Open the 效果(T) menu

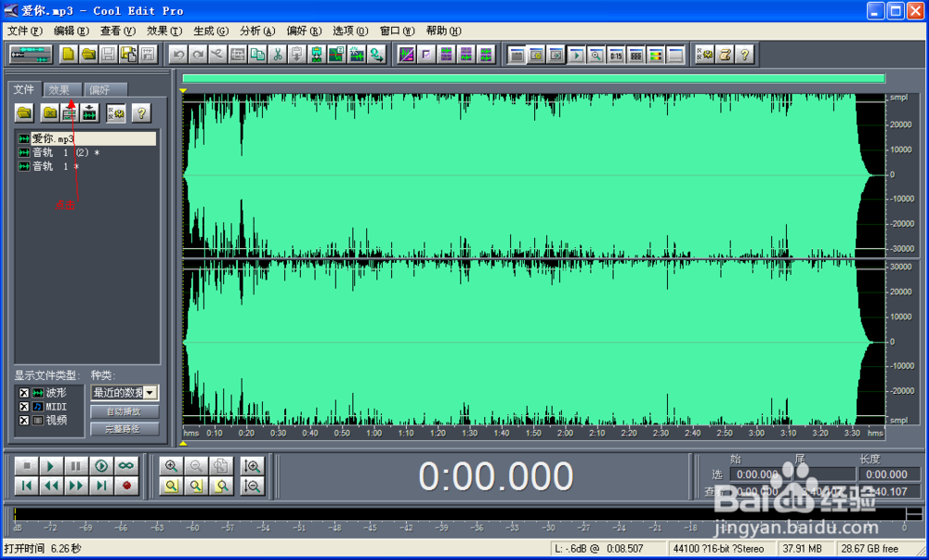[164, 31]
